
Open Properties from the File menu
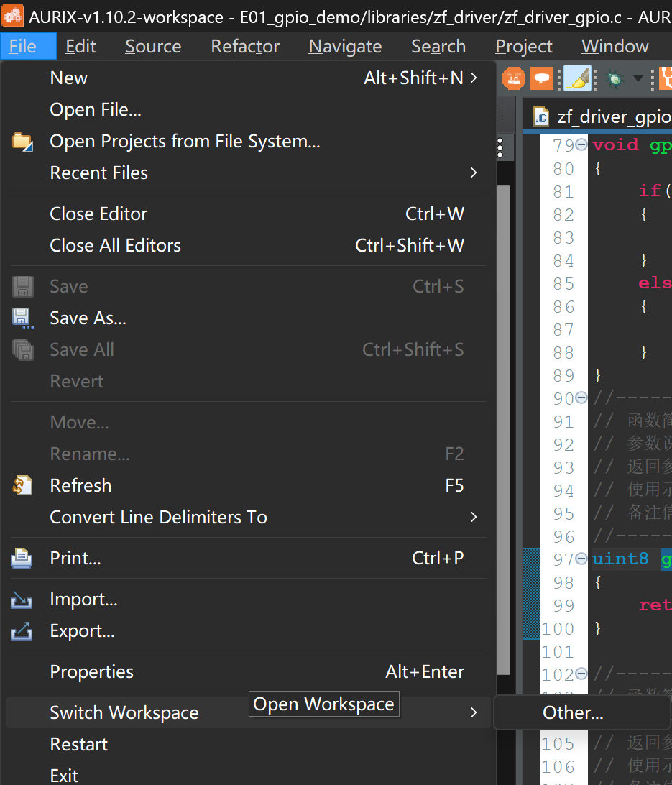(248, 672)
